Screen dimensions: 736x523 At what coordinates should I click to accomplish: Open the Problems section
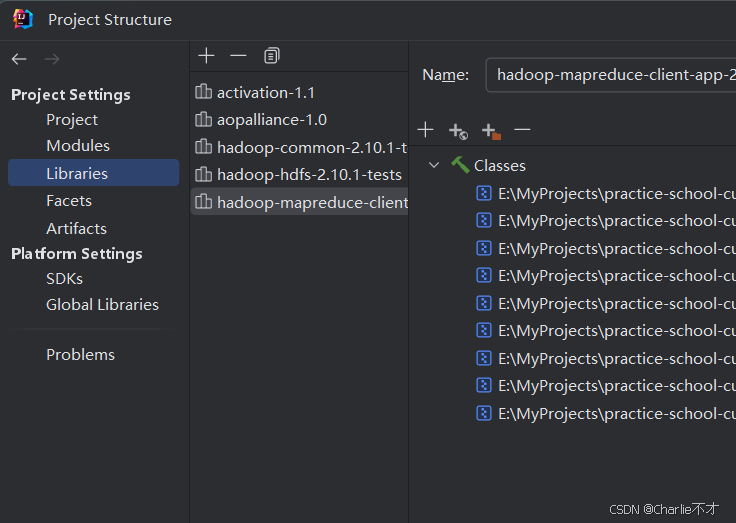coord(80,354)
